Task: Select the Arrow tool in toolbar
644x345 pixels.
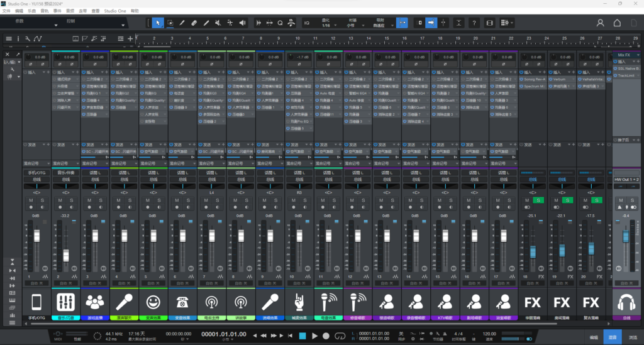Action: (157, 23)
